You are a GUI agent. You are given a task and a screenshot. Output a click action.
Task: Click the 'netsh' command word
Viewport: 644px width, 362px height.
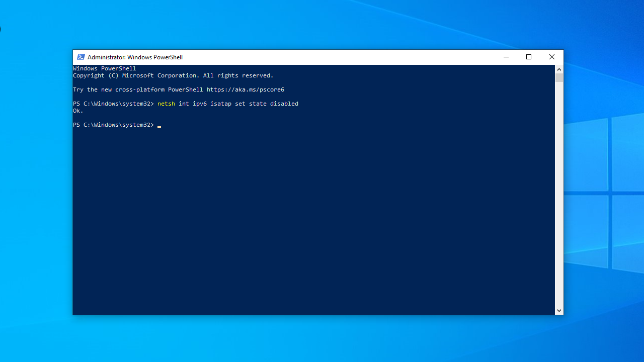(x=166, y=104)
